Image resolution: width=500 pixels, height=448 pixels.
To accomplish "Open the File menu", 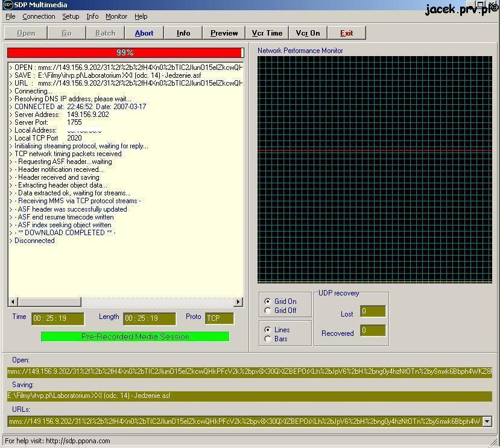I will (x=10, y=16).
